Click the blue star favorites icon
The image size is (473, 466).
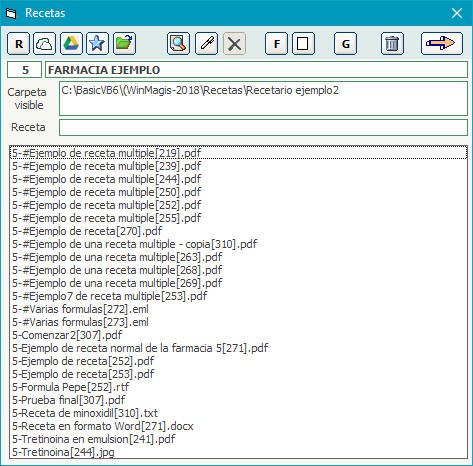click(97, 44)
